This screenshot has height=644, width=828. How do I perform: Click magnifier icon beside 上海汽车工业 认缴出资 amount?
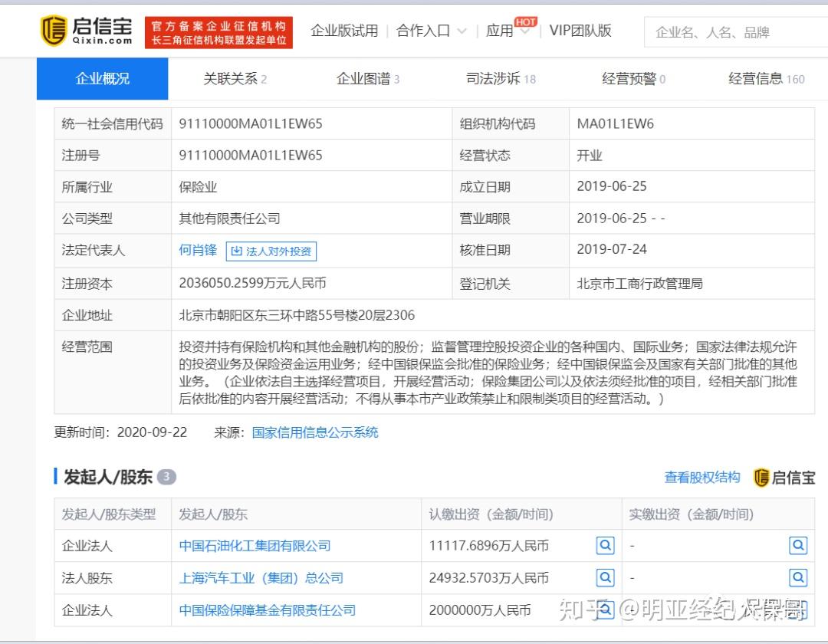pyautogui.click(x=606, y=577)
